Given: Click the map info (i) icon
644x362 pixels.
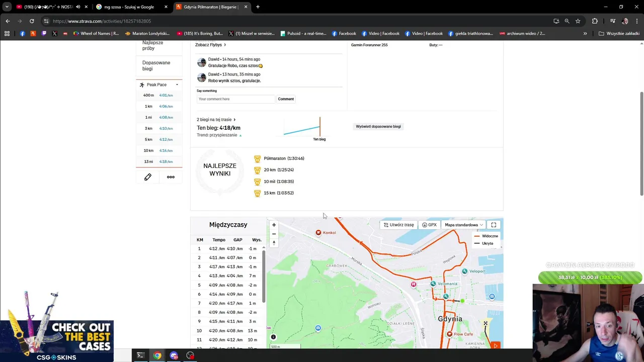Looking at the screenshot, I should 273,337.
